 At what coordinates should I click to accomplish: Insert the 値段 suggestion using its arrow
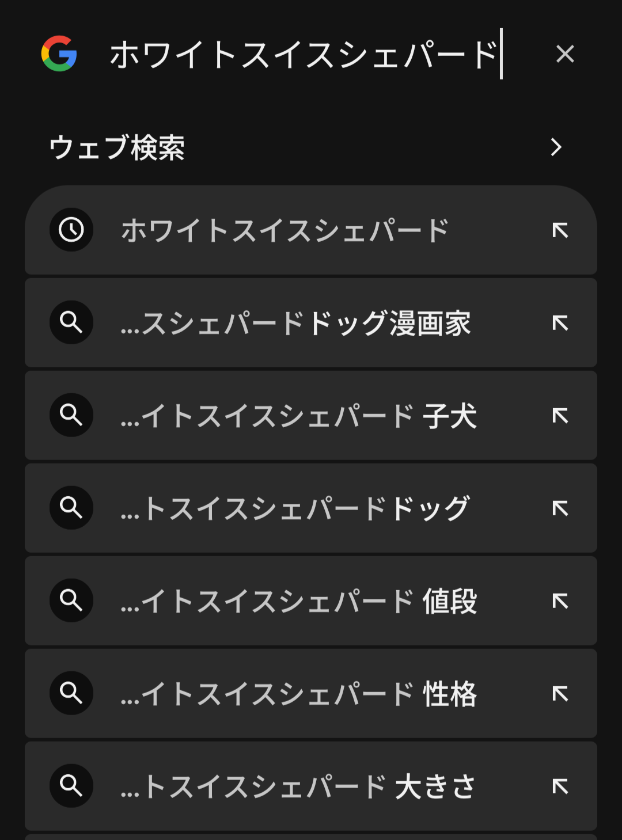[560, 601]
